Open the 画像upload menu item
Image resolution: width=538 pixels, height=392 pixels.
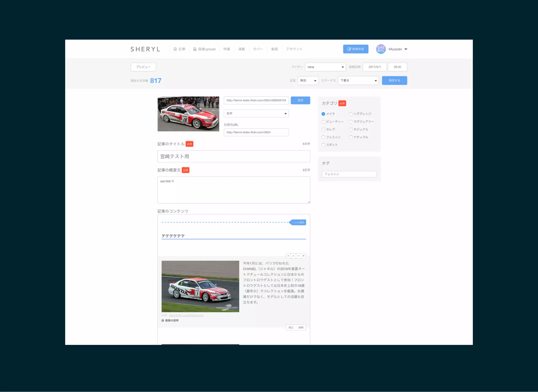[204, 49]
